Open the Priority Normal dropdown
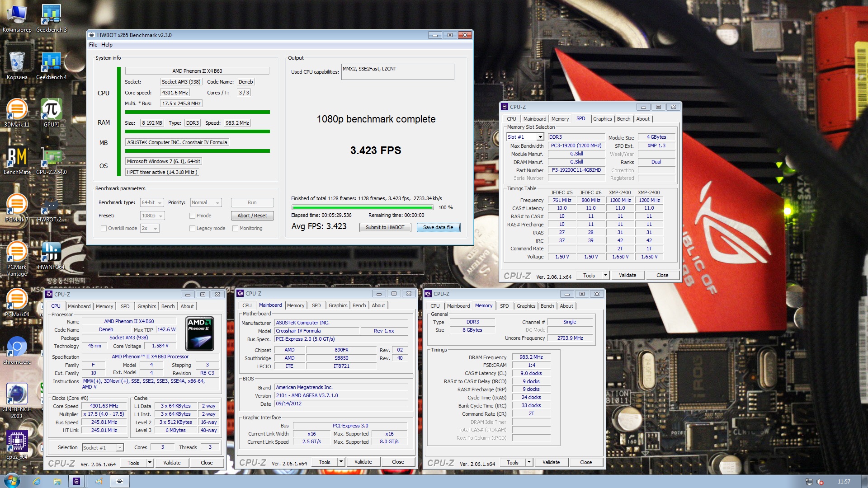The image size is (868, 488). pos(206,202)
